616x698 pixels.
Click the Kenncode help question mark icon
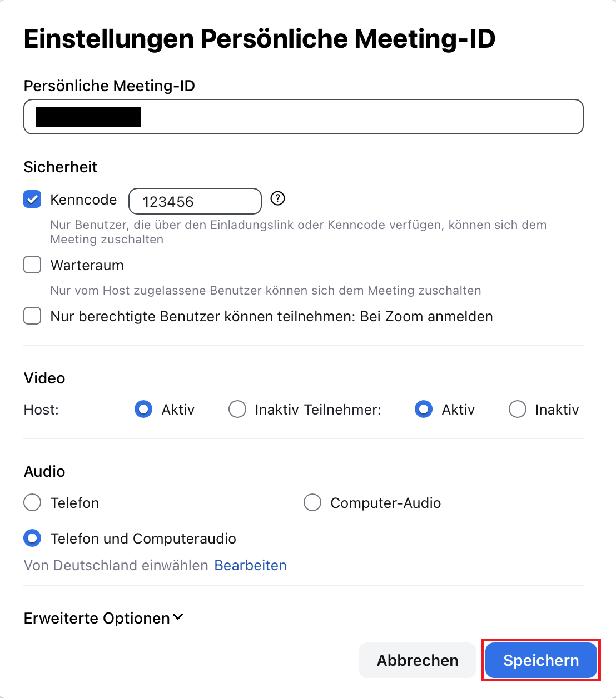pos(277,198)
